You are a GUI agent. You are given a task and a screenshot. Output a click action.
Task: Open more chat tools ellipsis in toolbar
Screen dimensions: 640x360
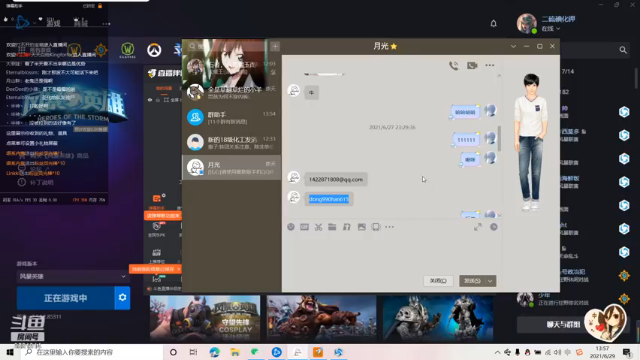click(389, 227)
